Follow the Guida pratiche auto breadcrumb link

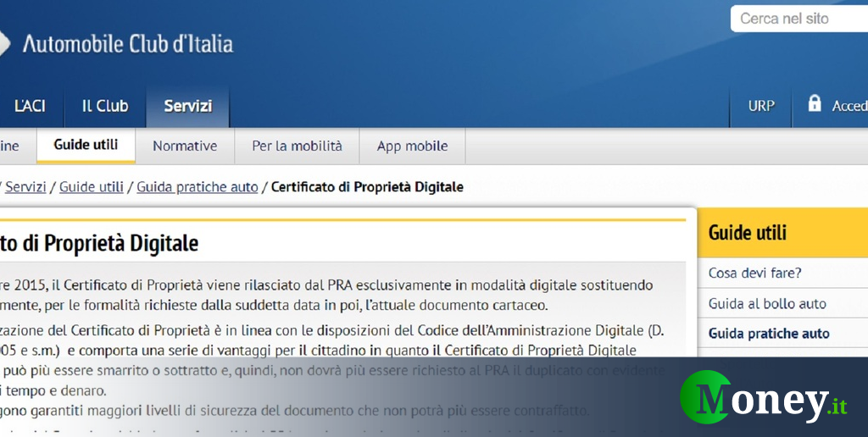tap(197, 187)
